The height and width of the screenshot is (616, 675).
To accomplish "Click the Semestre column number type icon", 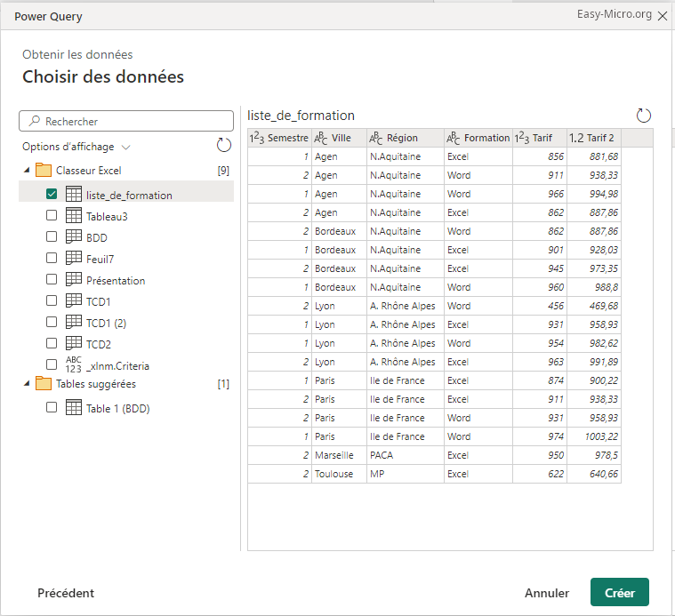I will click(257, 138).
